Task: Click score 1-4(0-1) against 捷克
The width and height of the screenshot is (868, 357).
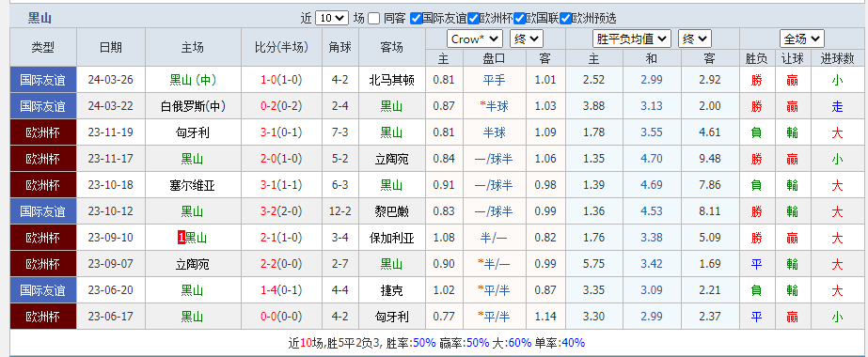Action: click(x=281, y=290)
